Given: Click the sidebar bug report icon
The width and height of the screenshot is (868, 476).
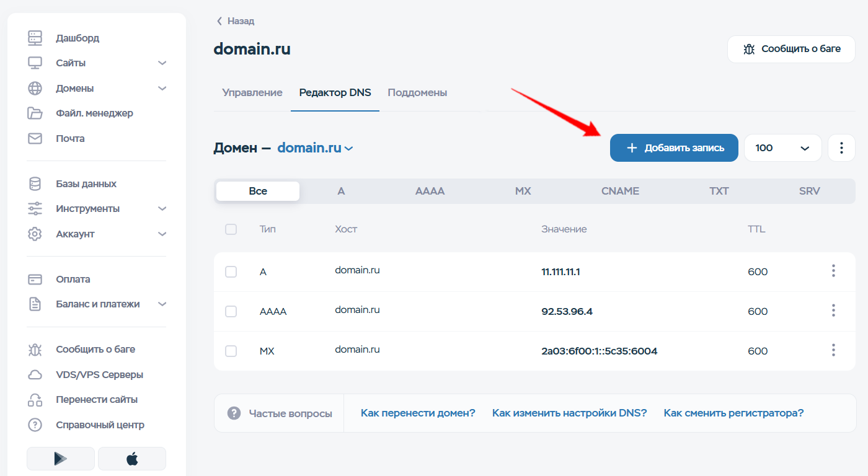Looking at the screenshot, I should (x=35, y=350).
